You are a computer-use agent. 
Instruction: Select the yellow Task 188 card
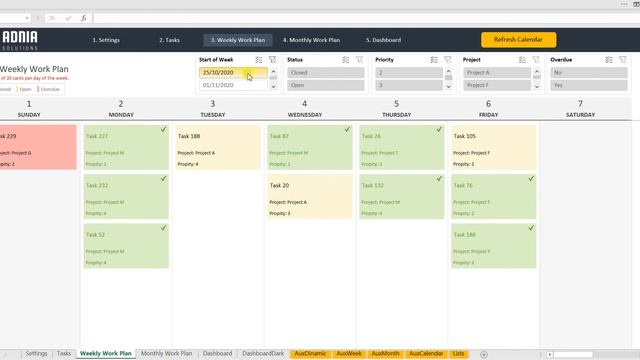point(218,147)
